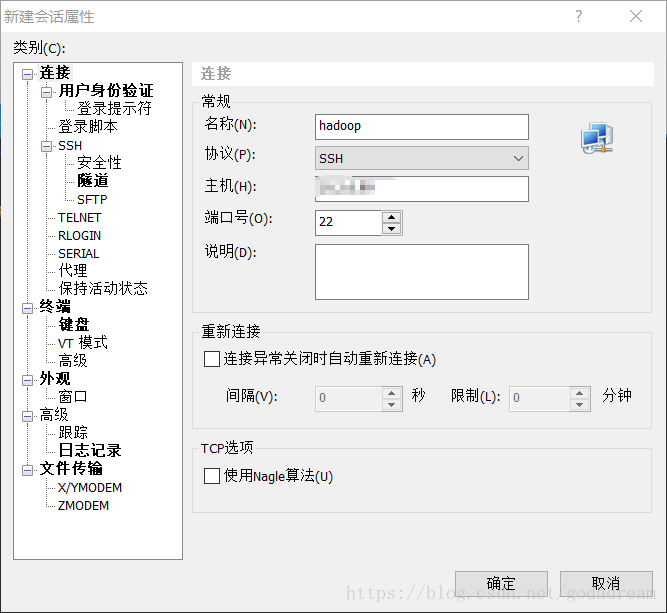Image resolution: width=667 pixels, height=613 pixels.
Task: Toggle 使用Nagle算法 checkbox
Action: click(x=212, y=476)
